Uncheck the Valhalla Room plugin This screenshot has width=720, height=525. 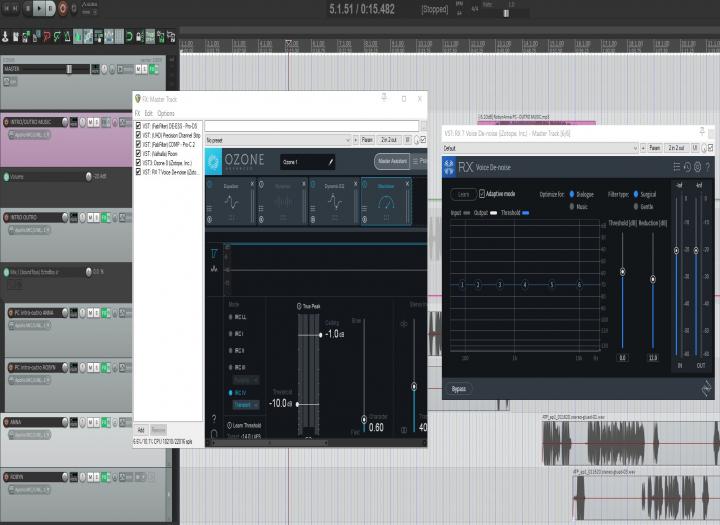[138, 153]
